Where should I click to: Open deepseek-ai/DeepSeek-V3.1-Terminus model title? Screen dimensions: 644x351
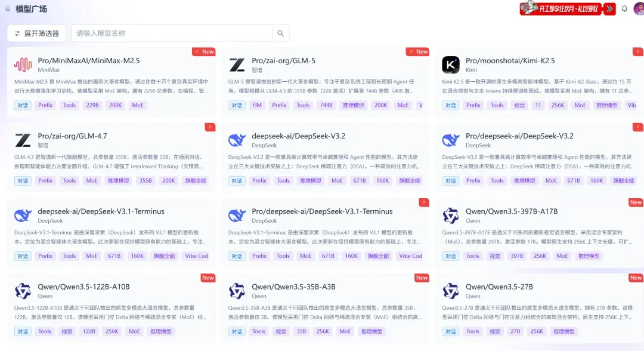click(101, 211)
